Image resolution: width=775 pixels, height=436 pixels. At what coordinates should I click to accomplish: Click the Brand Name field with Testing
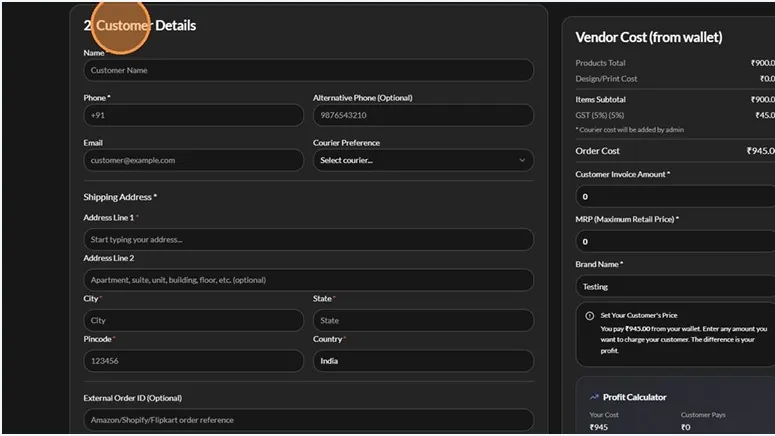(675, 287)
